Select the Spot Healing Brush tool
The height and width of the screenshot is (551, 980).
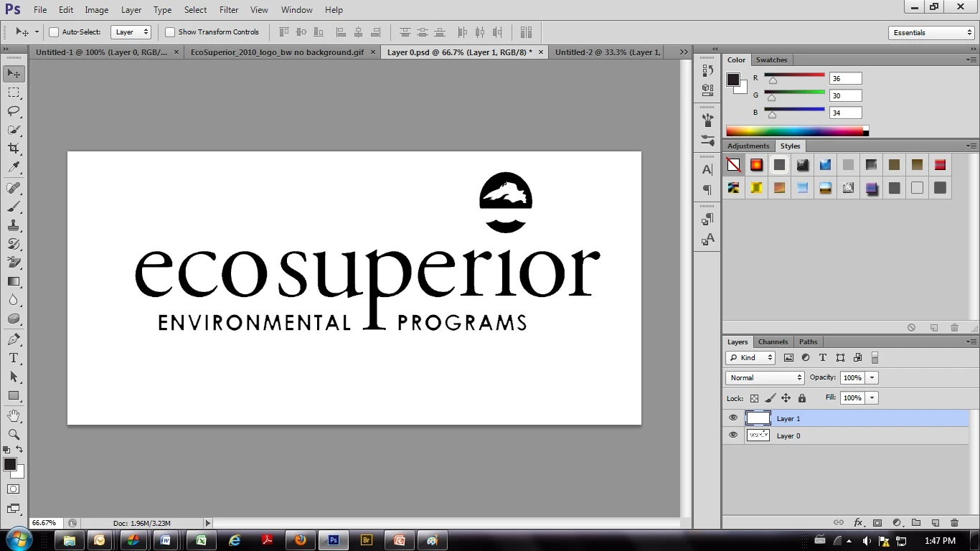click(14, 188)
